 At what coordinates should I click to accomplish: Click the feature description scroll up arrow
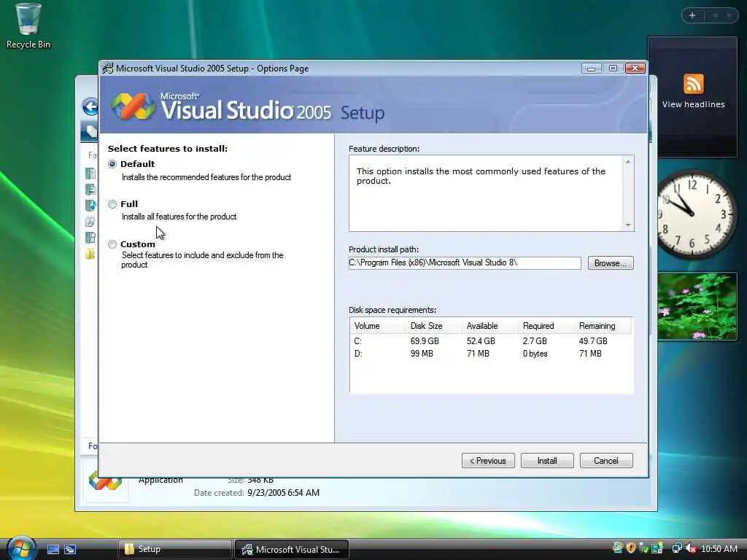(x=628, y=163)
